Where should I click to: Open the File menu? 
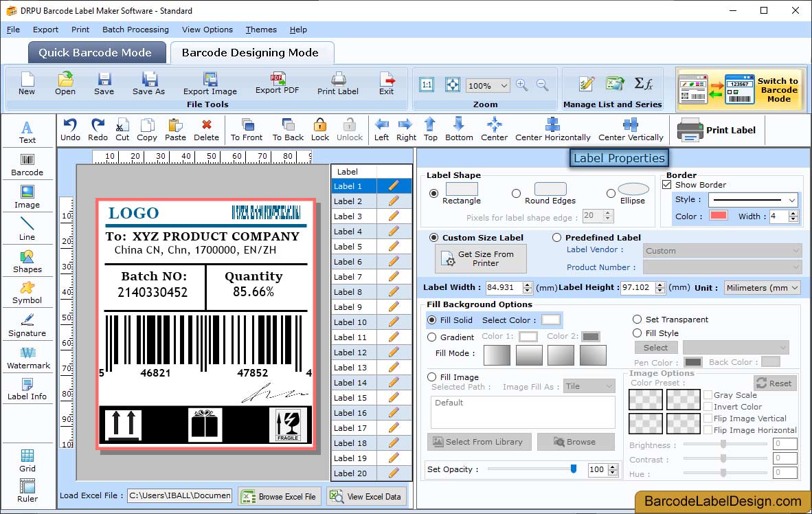(14, 30)
